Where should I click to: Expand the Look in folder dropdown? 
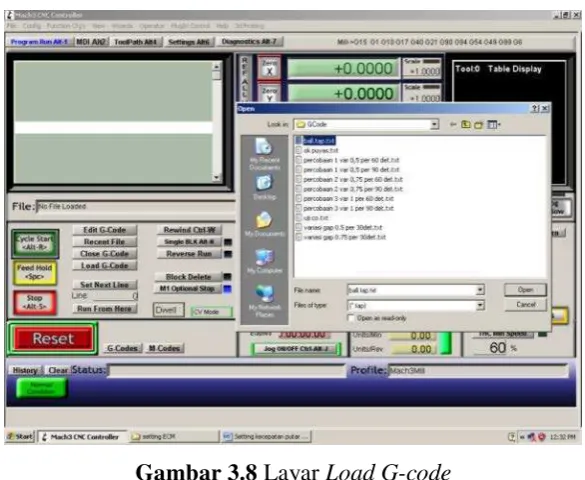click(x=434, y=124)
